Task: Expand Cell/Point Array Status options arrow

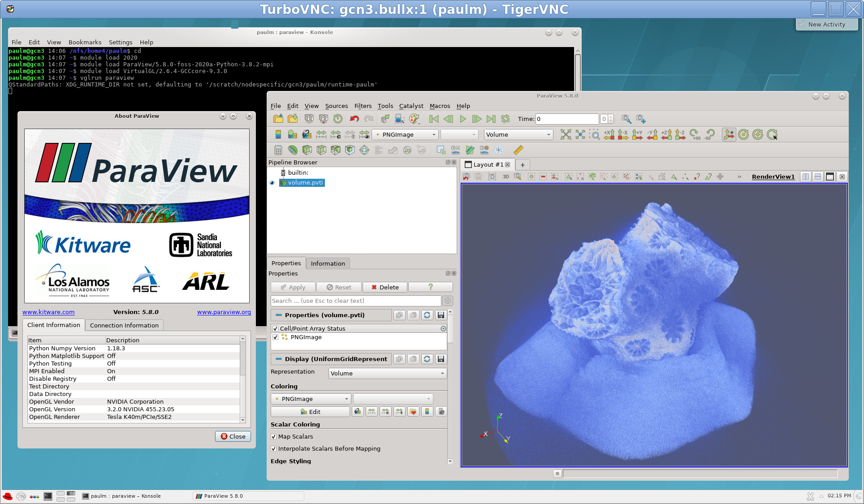Action: (443, 328)
